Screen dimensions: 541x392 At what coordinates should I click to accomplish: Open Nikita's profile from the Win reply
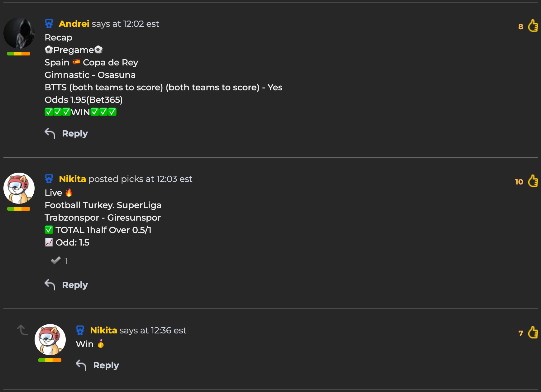pyautogui.click(x=103, y=330)
